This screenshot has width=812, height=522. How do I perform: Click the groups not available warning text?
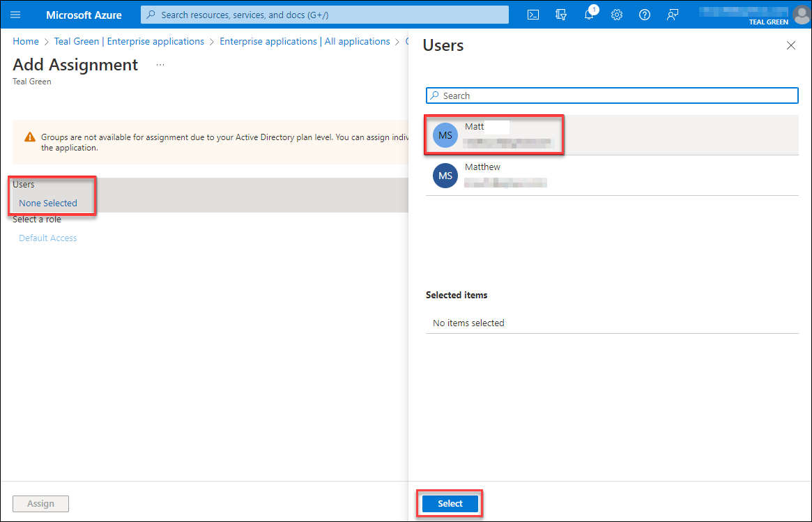point(224,142)
